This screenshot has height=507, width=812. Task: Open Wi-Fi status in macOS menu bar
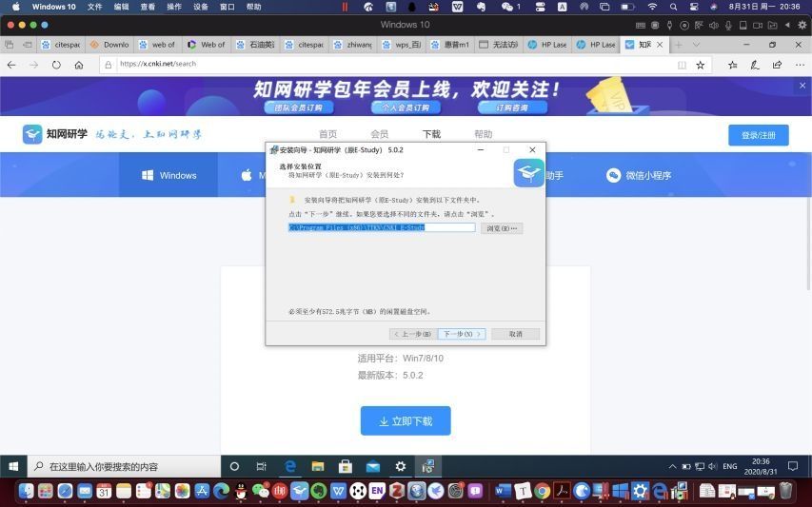click(652, 7)
